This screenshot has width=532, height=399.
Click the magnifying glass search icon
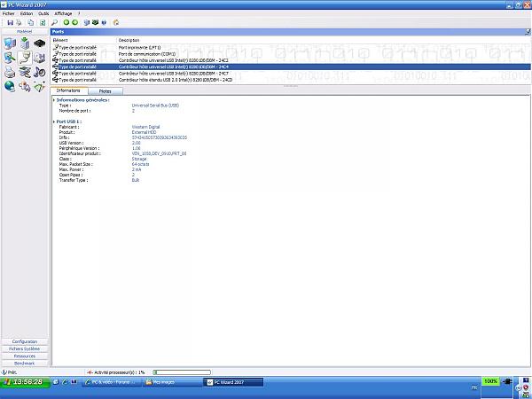[x=54, y=22]
